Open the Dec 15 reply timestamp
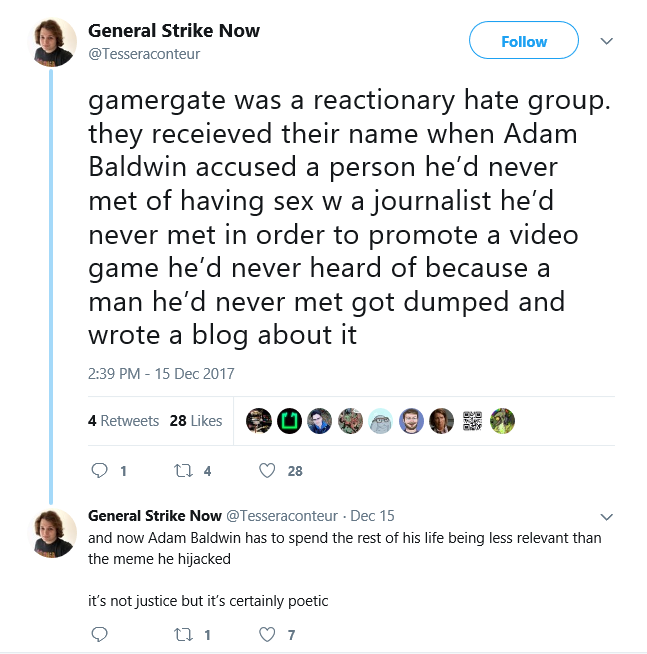The width and height of the screenshot is (647, 654). (x=372, y=516)
